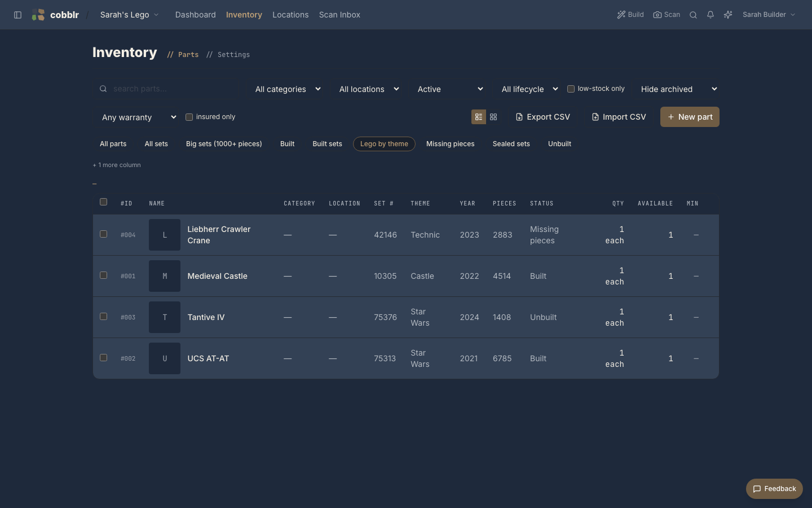This screenshot has height=508, width=812.
Task: Select the Missing pieces saved view
Action: tap(450, 144)
